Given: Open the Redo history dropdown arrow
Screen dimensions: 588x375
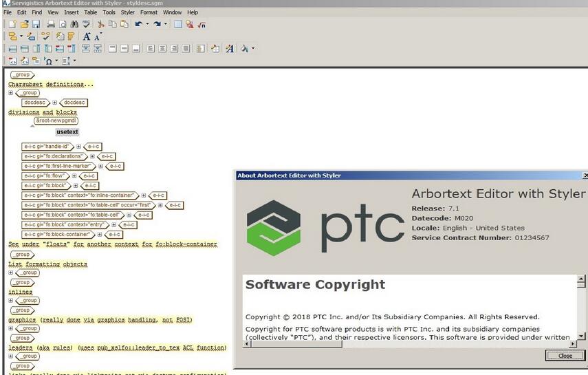Looking at the screenshot, I should 165,24.
